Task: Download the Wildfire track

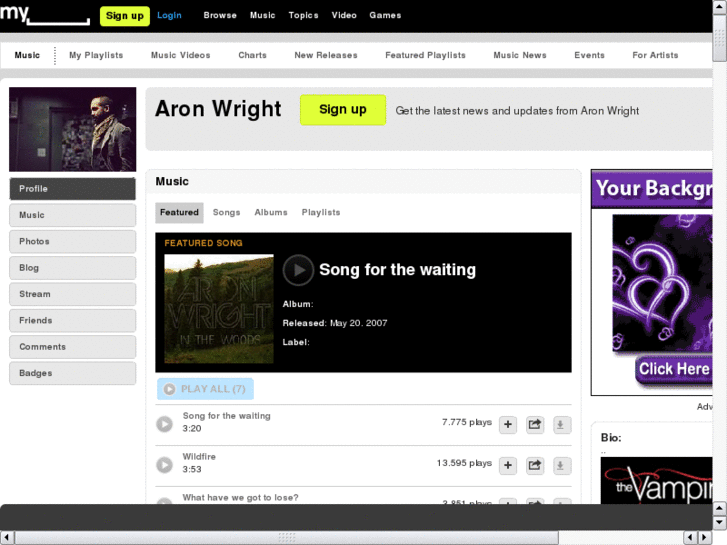Action: [561, 465]
